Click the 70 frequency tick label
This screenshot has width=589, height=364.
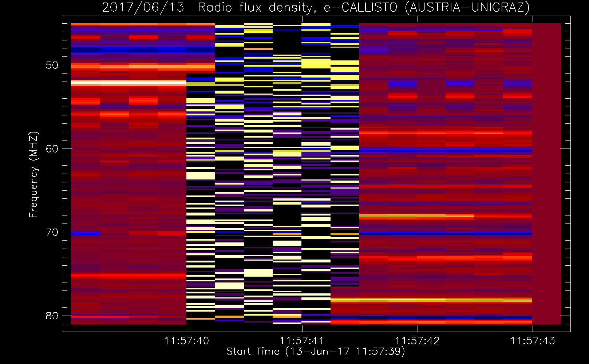[52, 232]
